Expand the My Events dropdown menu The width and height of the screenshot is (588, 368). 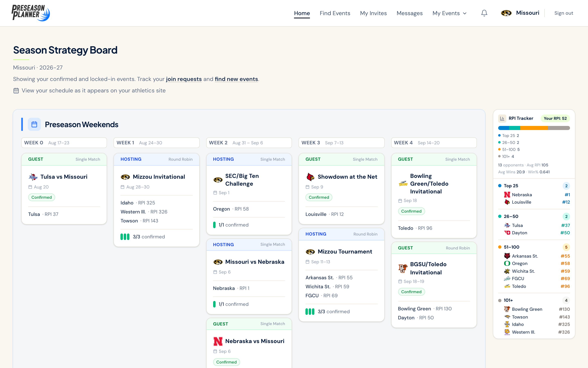pos(450,13)
